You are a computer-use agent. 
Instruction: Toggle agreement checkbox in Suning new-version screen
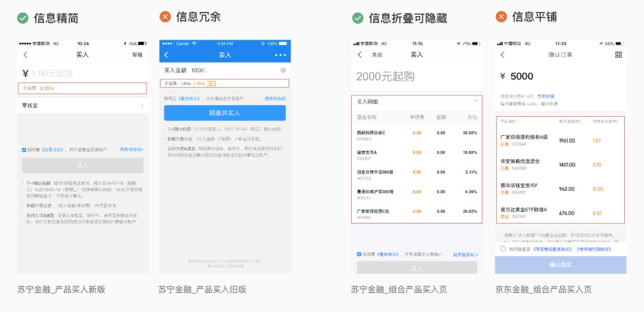(24, 150)
